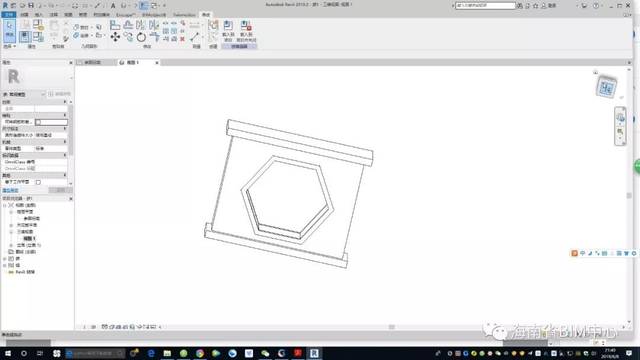Collapse the 3D Views node in Project Browser

pos(11,232)
